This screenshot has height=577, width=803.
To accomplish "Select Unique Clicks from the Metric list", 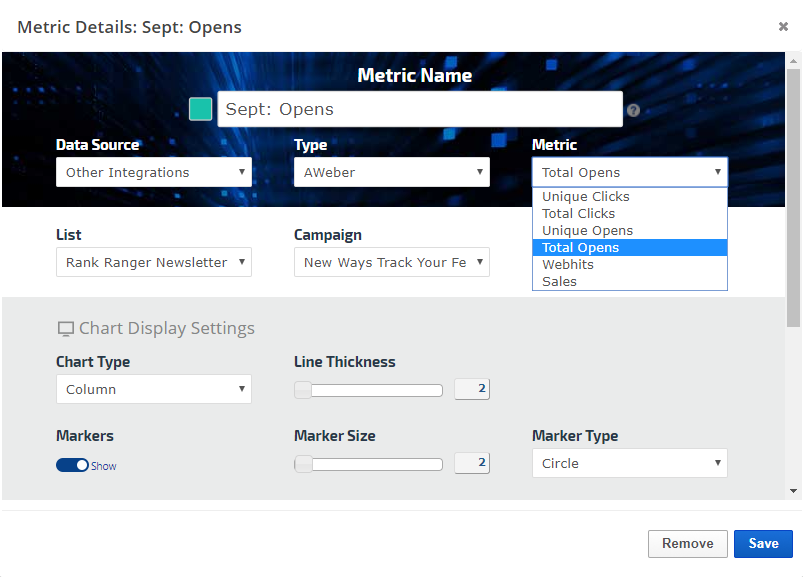I will point(586,197).
